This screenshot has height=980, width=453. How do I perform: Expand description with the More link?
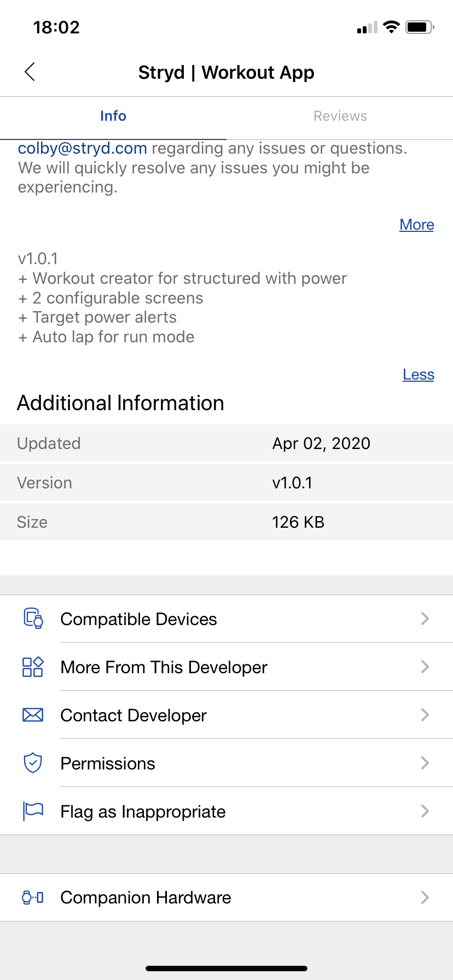point(417,225)
